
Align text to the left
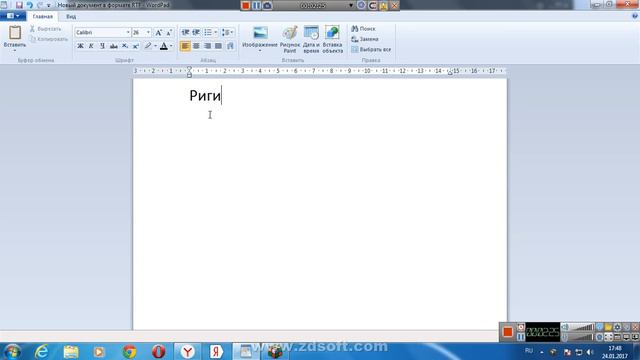[185, 46]
